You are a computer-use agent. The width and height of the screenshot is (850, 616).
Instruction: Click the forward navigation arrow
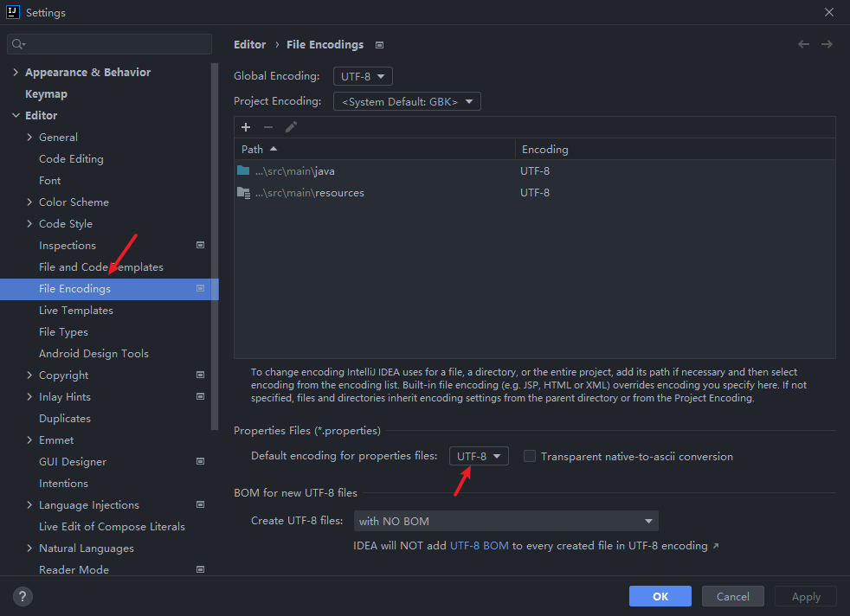tap(827, 44)
